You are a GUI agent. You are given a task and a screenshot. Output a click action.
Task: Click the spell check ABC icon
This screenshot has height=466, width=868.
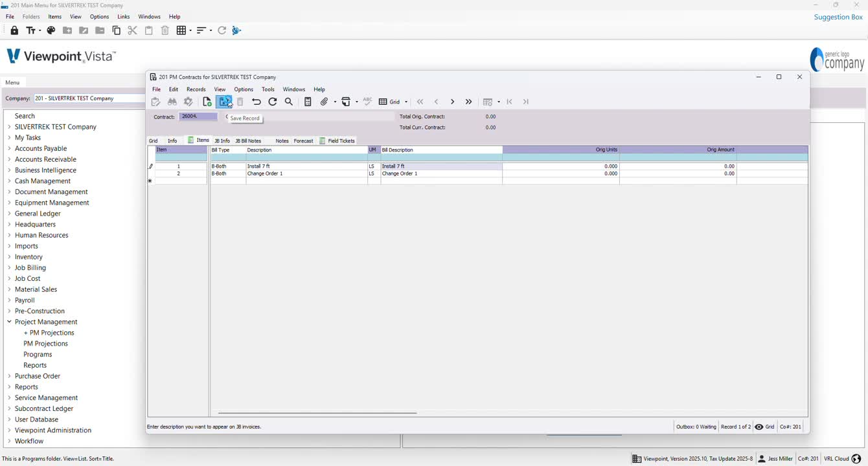click(368, 102)
